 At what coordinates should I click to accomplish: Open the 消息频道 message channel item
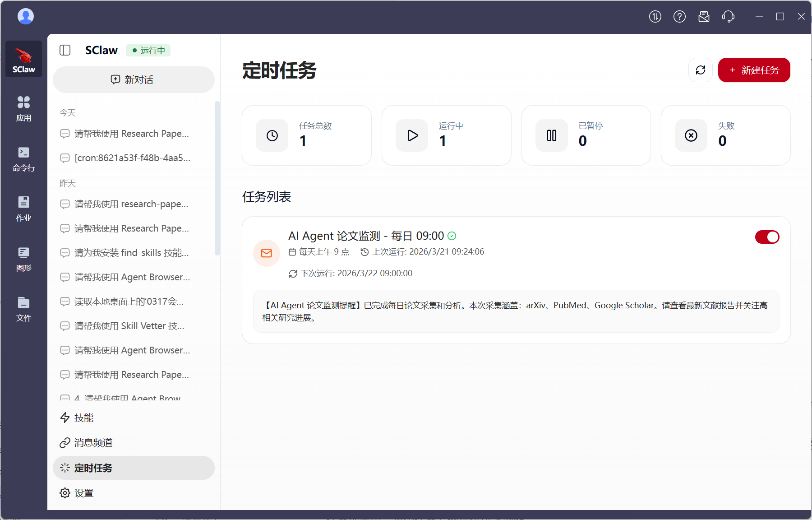tap(93, 443)
